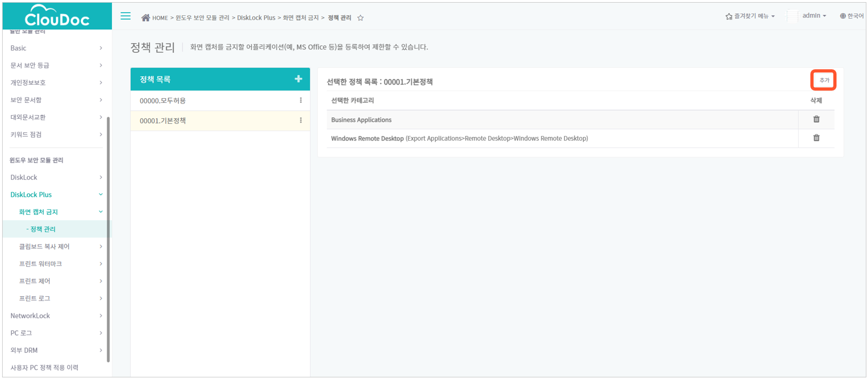The width and height of the screenshot is (868, 379).
Task: Click the HOME house icon in breadcrumb
Action: (x=145, y=18)
